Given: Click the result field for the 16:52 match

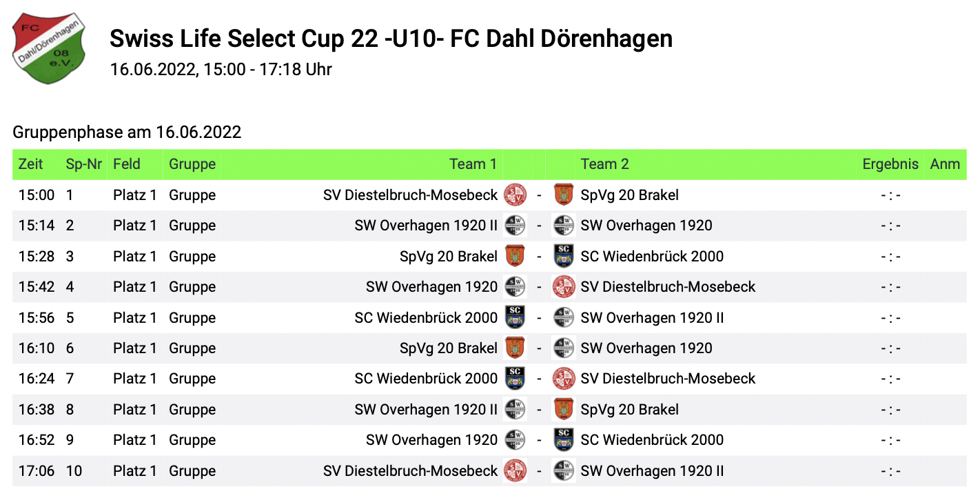Looking at the screenshot, I should [890, 440].
